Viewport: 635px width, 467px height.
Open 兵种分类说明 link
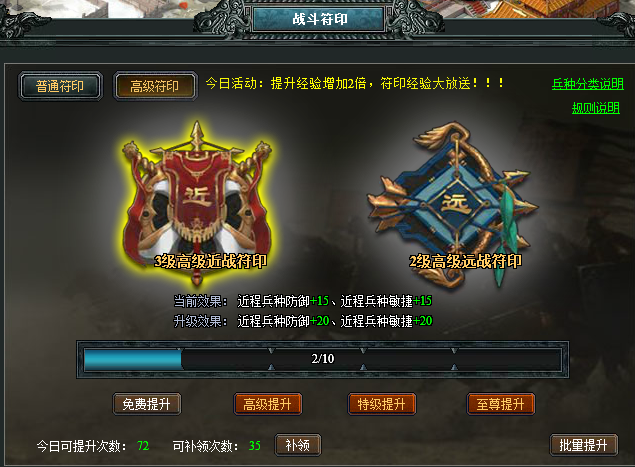pos(588,84)
